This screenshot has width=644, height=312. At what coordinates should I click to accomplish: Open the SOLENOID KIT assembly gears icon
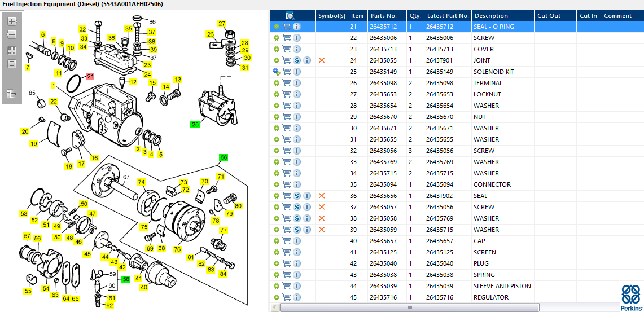point(277,72)
